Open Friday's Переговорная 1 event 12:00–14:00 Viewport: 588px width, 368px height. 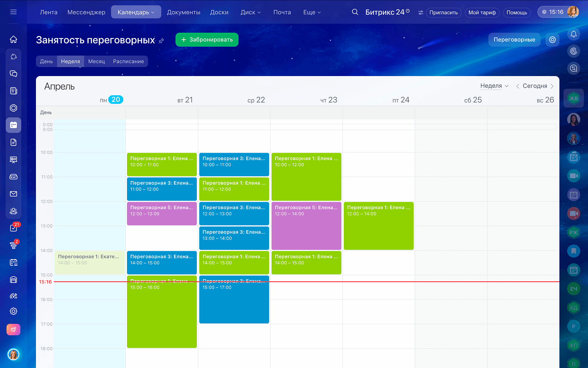point(379,226)
